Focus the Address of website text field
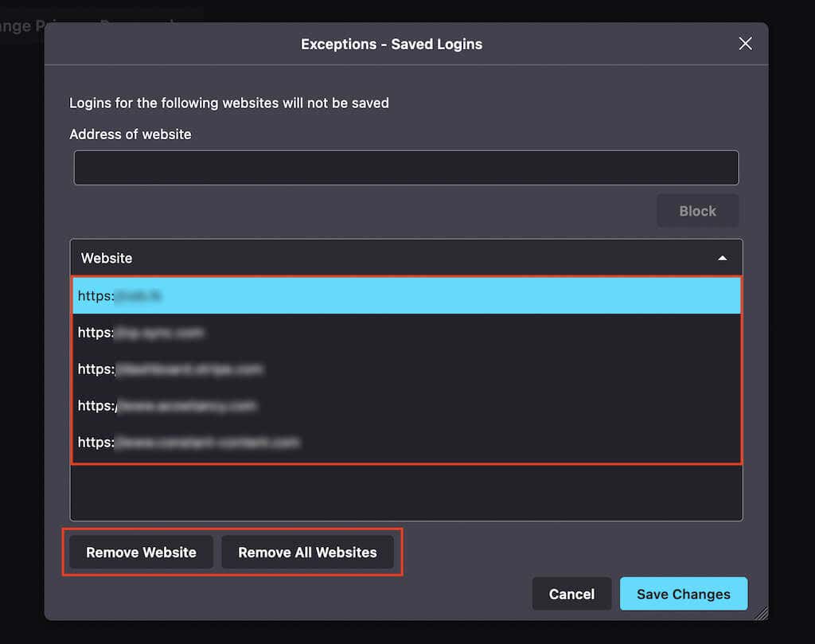This screenshot has height=644, width=815. (406, 168)
